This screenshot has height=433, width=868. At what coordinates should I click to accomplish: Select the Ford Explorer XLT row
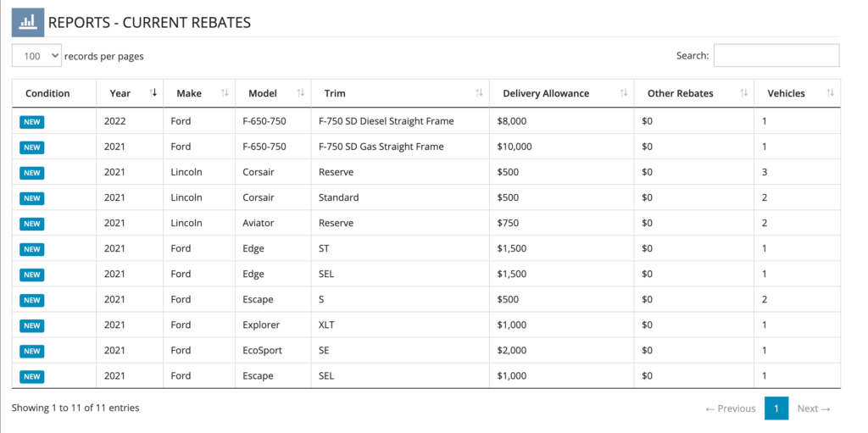[426, 325]
